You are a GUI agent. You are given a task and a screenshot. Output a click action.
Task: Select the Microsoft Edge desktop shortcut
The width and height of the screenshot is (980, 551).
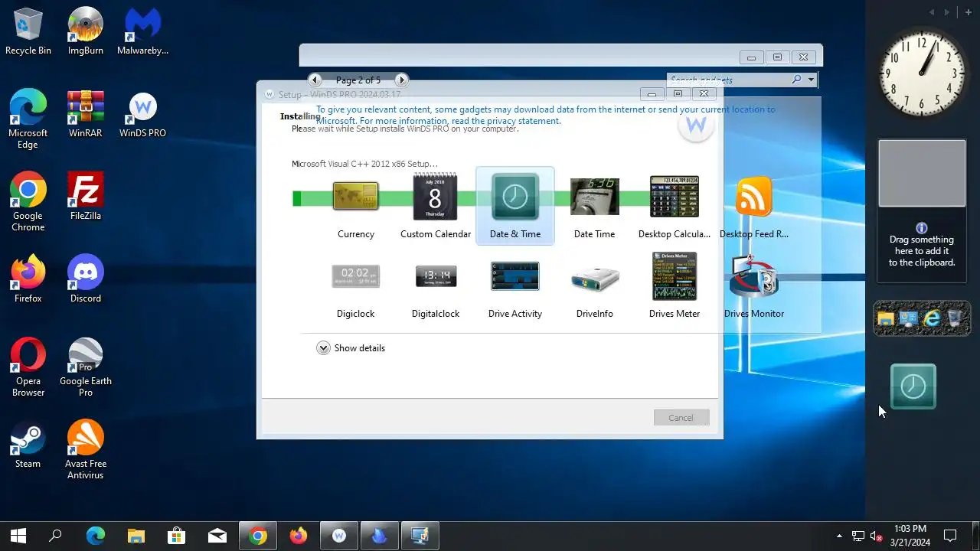point(28,119)
